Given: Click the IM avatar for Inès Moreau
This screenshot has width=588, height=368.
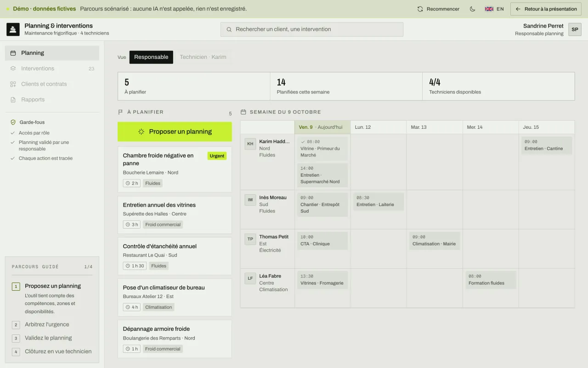Looking at the screenshot, I should [x=250, y=200].
